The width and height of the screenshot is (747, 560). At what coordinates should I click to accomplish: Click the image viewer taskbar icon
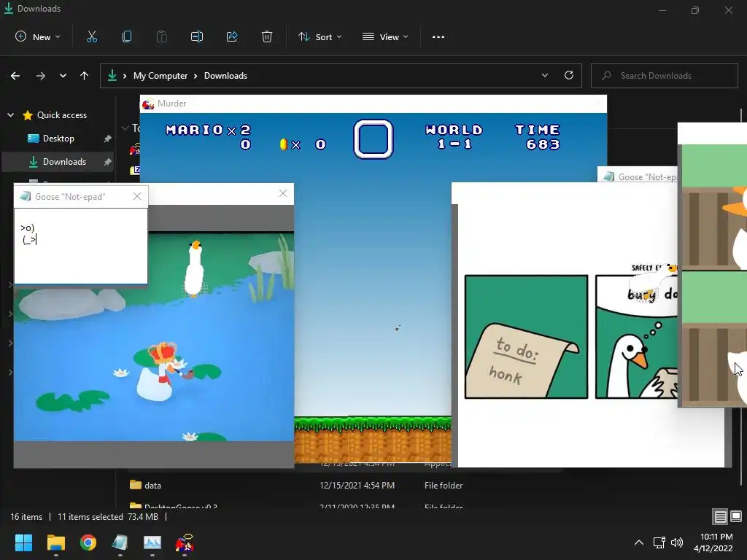tap(152, 542)
